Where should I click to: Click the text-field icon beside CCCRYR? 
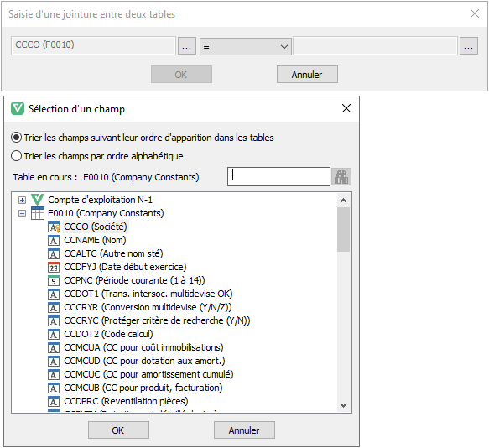pyautogui.click(x=54, y=308)
